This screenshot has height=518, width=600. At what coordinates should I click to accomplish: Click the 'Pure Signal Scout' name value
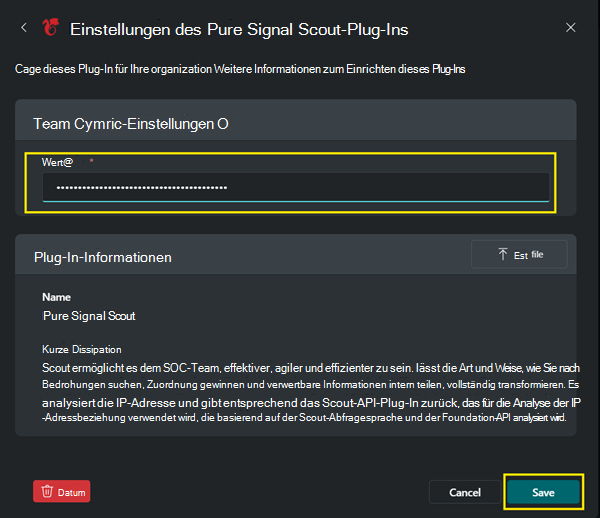point(89,316)
